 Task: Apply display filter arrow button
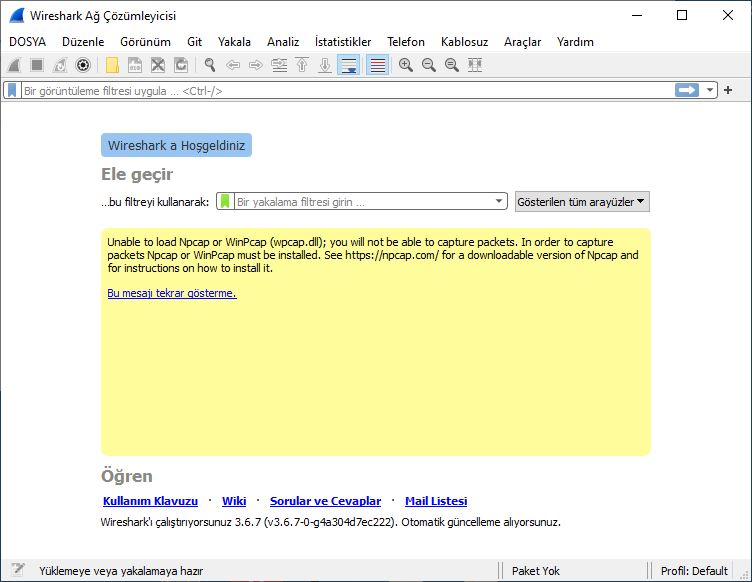687,90
